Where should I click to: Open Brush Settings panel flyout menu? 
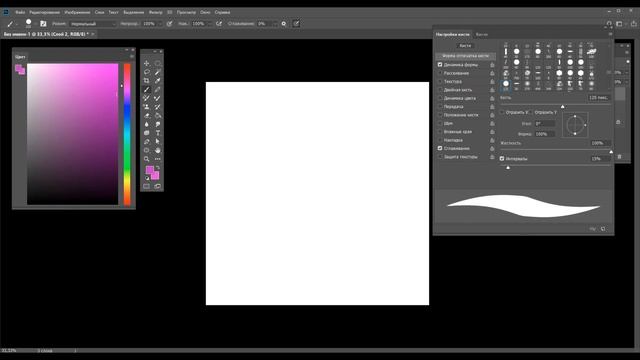point(610,34)
